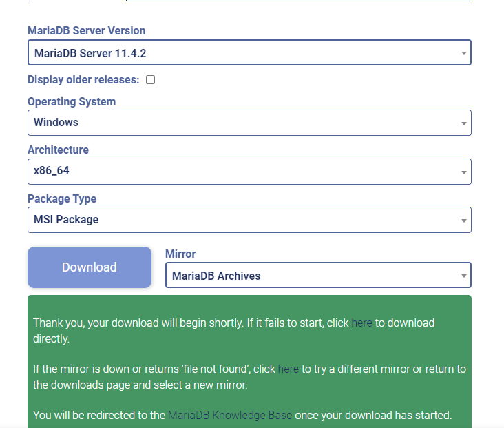
Task: Click the 'Architecture' label
Action: click(x=58, y=150)
